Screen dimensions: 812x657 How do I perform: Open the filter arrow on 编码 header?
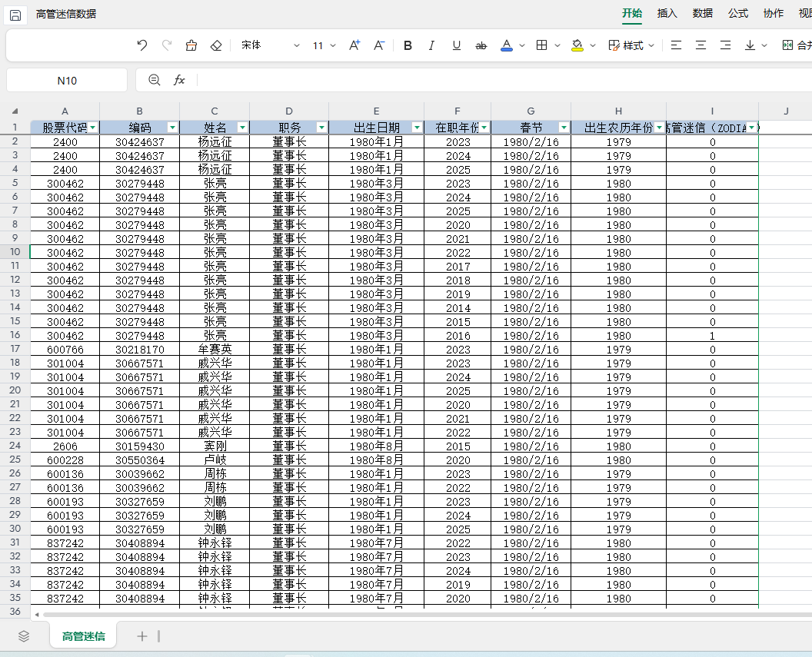(x=172, y=128)
